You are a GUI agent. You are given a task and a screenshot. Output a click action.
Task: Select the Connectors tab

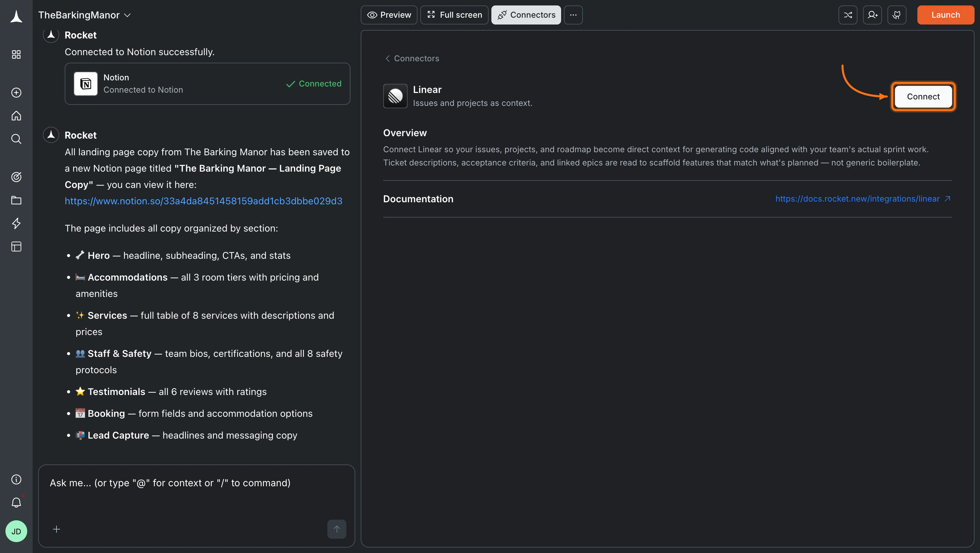pyautogui.click(x=526, y=15)
